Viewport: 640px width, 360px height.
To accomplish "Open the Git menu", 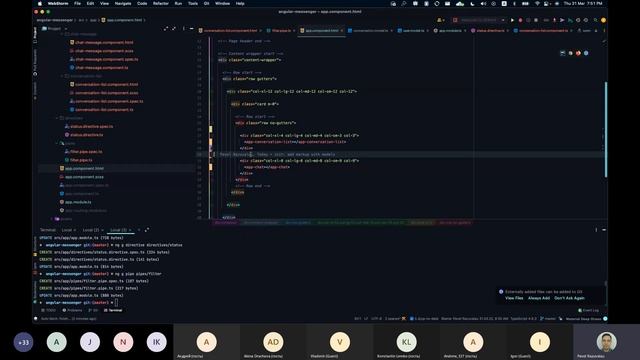I will [207, 3].
